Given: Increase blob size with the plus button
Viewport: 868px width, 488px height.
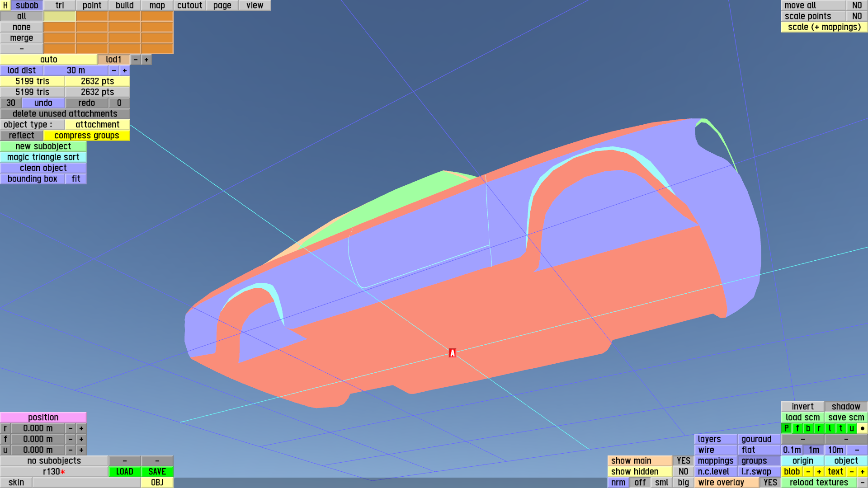Looking at the screenshot, I should coord(819,472).
